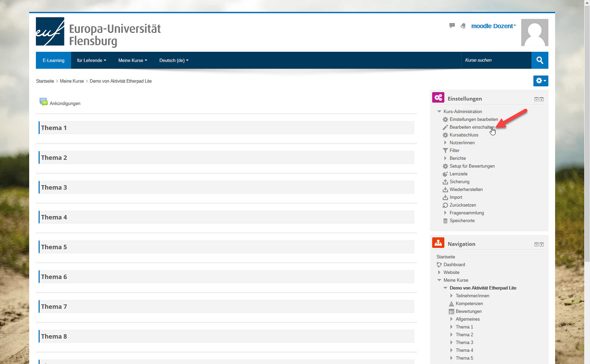The image size is (590, 364).
Task: Open the Meine Kurse navbar menu
Action: pos(132,60)
